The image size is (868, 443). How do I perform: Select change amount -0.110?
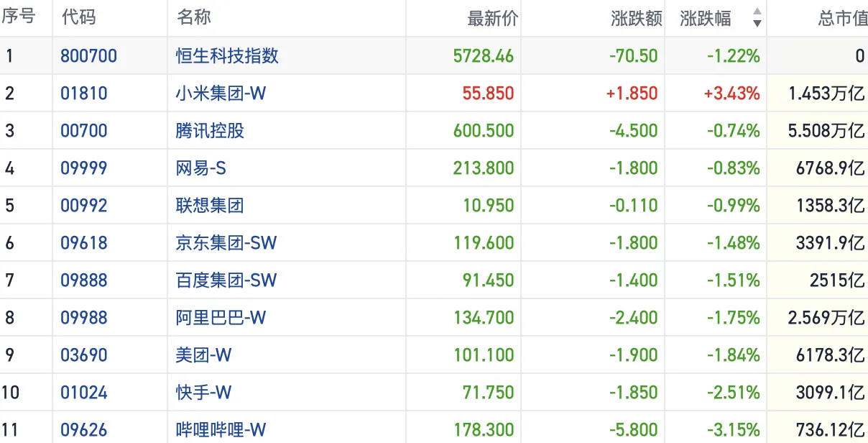click(x=634, y=206)
